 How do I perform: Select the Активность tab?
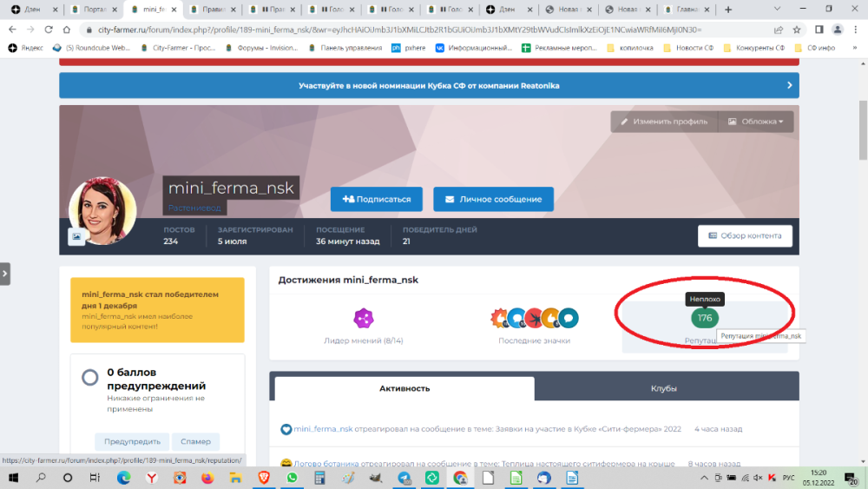pos(404,388)
